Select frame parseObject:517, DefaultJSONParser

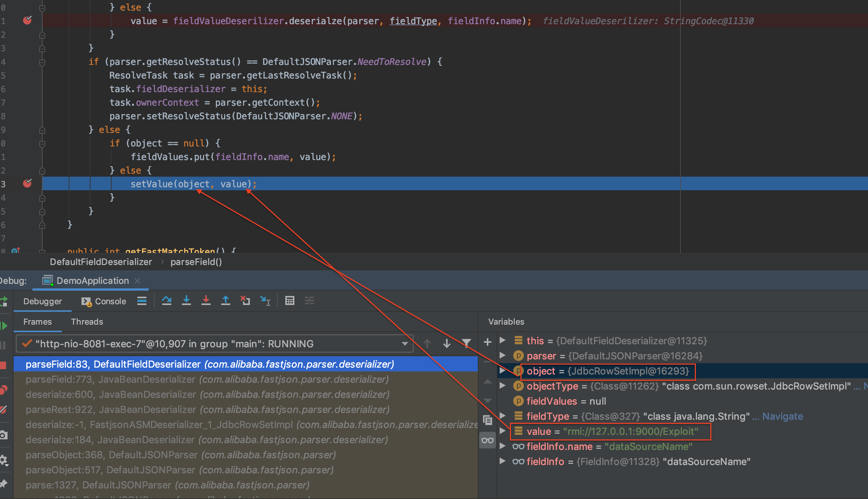click(246, 470)
